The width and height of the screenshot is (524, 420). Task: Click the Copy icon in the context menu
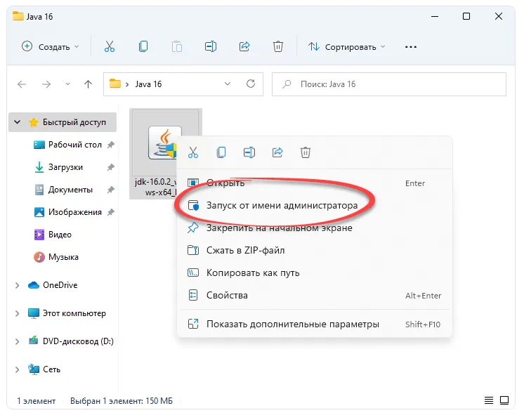[221, 152]
